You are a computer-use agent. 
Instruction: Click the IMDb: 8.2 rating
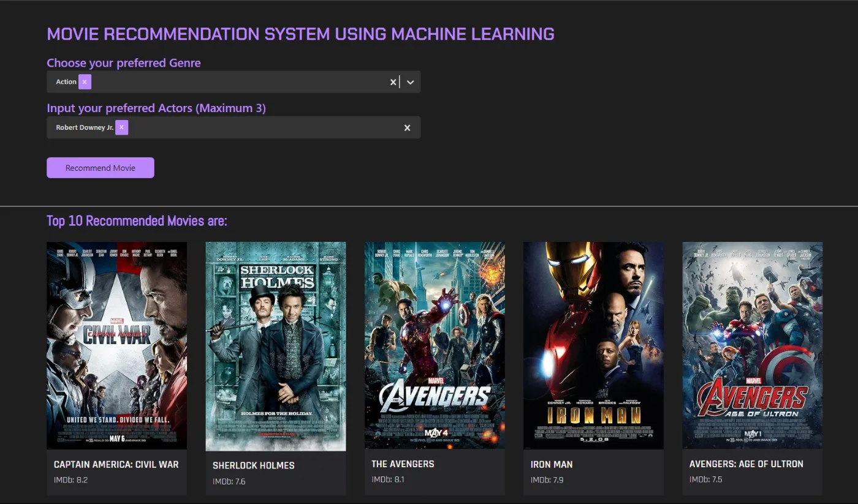coord(71,480)
